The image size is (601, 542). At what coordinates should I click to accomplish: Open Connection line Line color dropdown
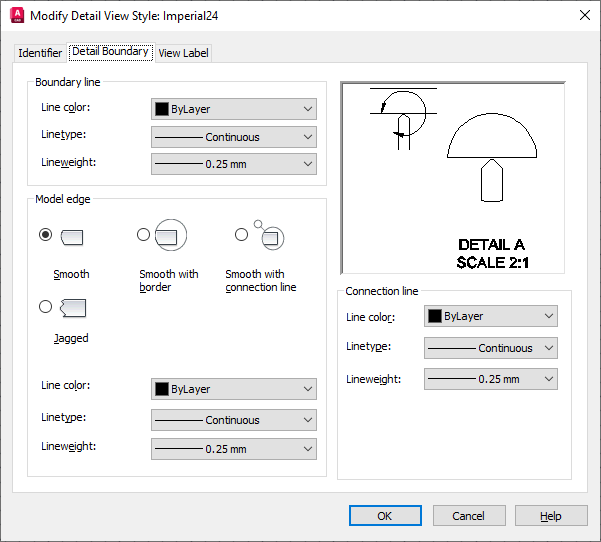pyautogui.click(x=491, y=316)
